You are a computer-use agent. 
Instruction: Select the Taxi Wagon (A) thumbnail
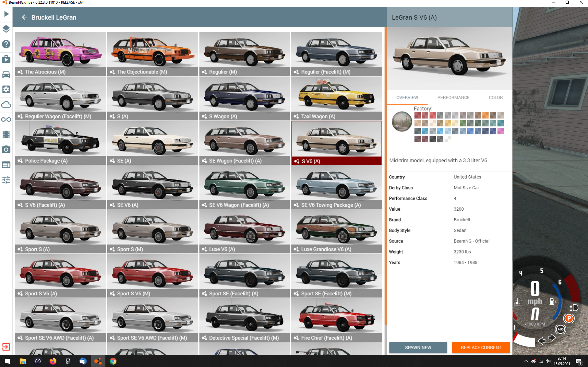(x=336, y=98)
